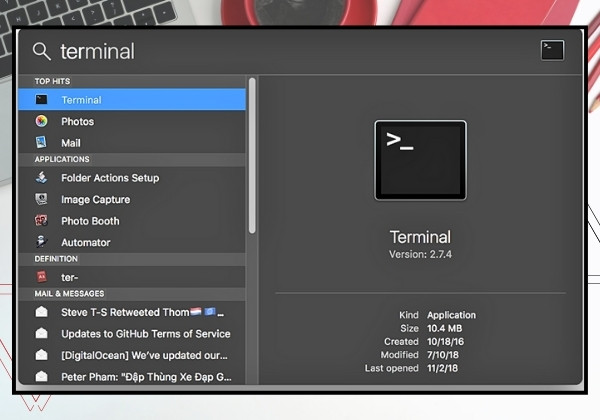The width and height of the screenshot is (600, 420).
Task: Click envelope icon for Steve T-S message
Action: pos(41,312)
